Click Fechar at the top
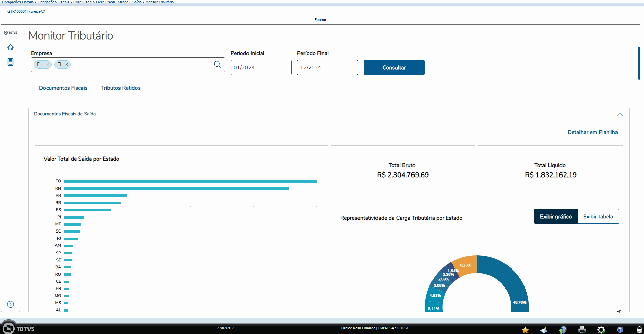 pyautogui.click(x=320, y=20)
